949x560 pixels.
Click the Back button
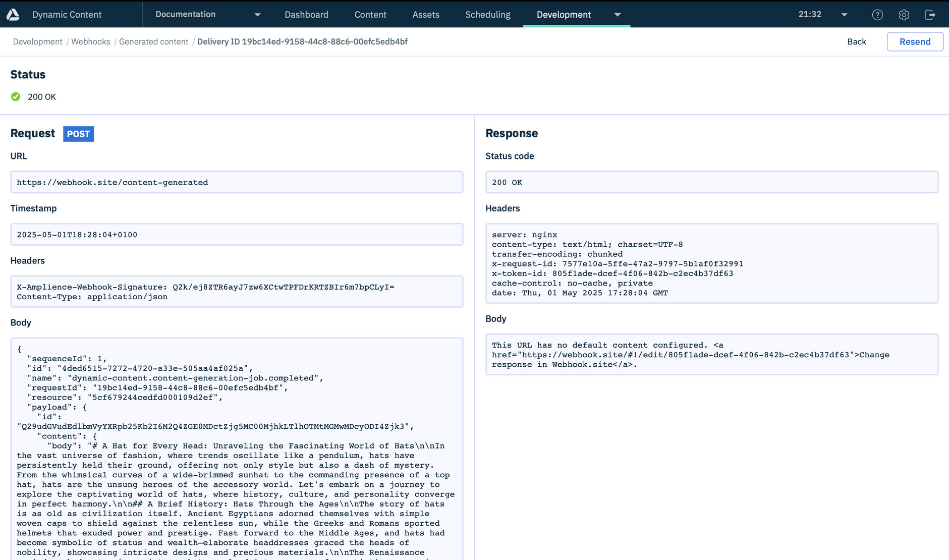pos(856,41)
